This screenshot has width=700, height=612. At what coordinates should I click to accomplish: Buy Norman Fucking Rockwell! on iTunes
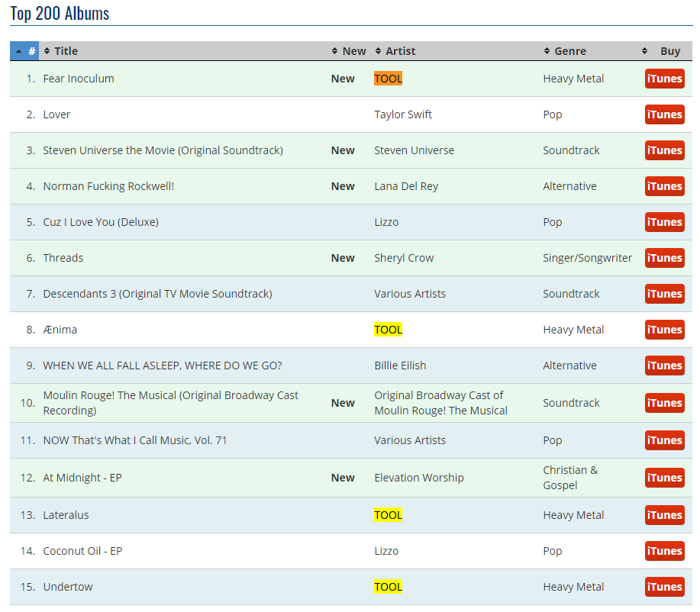(x=664, y=186)
